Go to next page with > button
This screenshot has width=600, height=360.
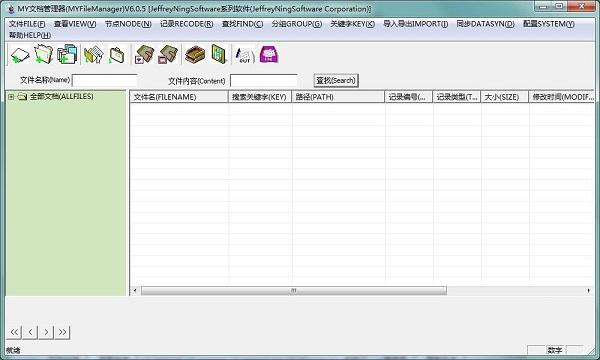coord(46,332)
